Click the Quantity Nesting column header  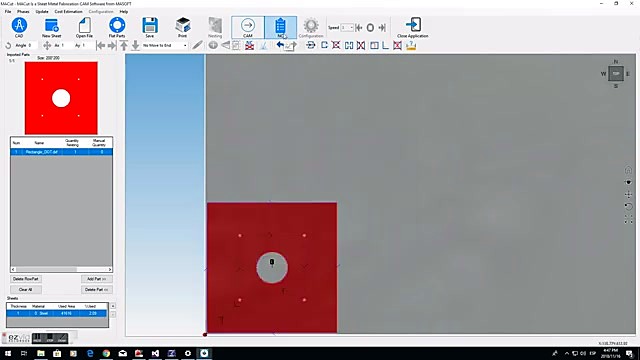pos(72,142)
